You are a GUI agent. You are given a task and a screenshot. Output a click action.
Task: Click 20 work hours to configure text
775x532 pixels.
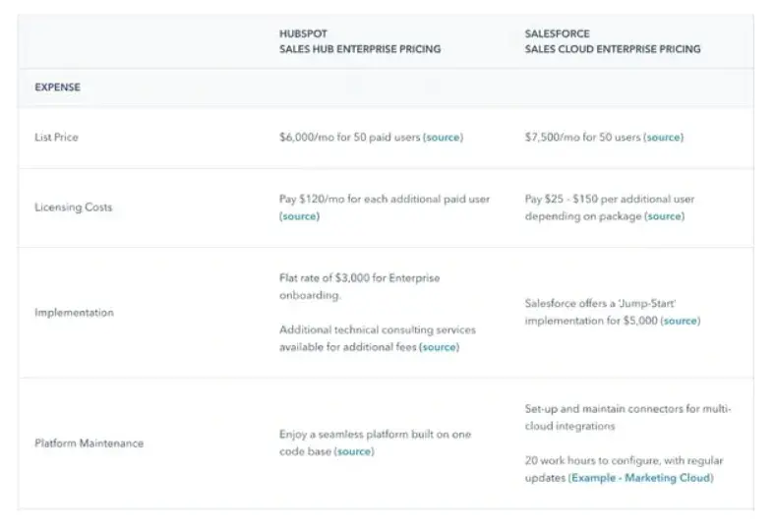coord(624,460)
